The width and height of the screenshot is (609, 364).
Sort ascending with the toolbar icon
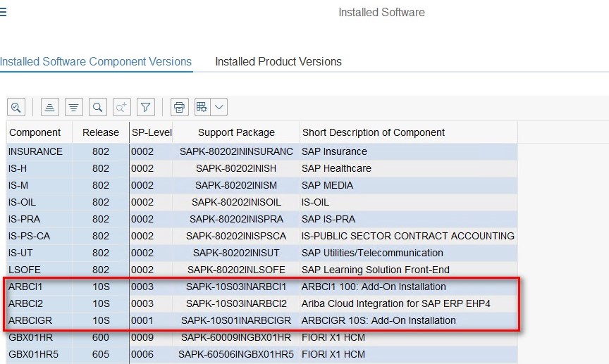50,107
